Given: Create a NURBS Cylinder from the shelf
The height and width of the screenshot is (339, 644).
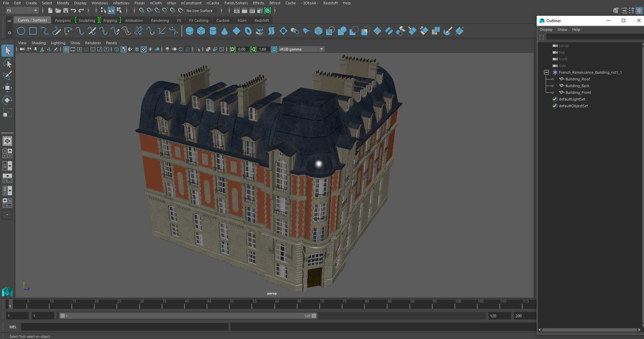Looking at the screenshot, I should 213,31.
